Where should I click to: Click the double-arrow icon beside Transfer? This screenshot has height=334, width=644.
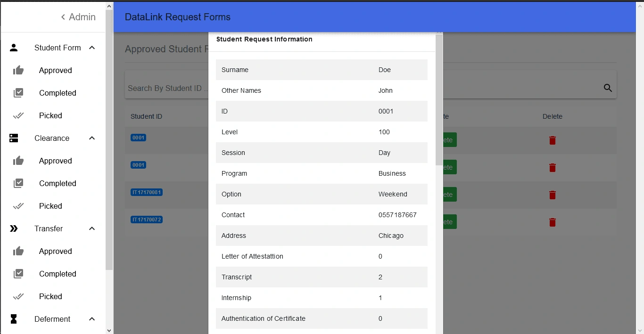click(14, 228)
